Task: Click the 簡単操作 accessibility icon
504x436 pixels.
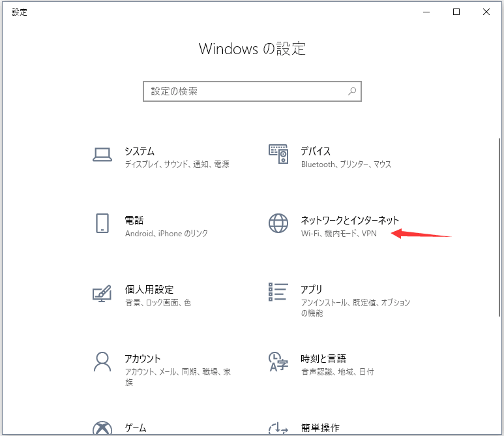Action: (x=278, y=428)
